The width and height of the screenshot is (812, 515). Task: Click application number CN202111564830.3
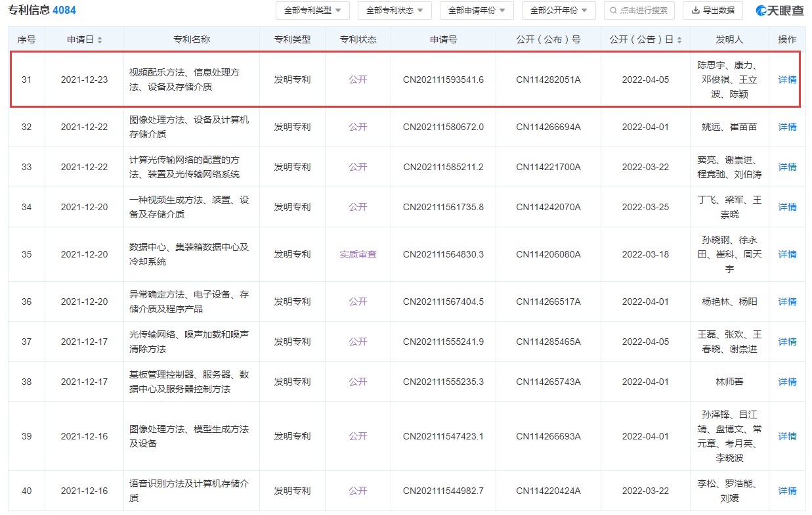(x=443, y=254)
